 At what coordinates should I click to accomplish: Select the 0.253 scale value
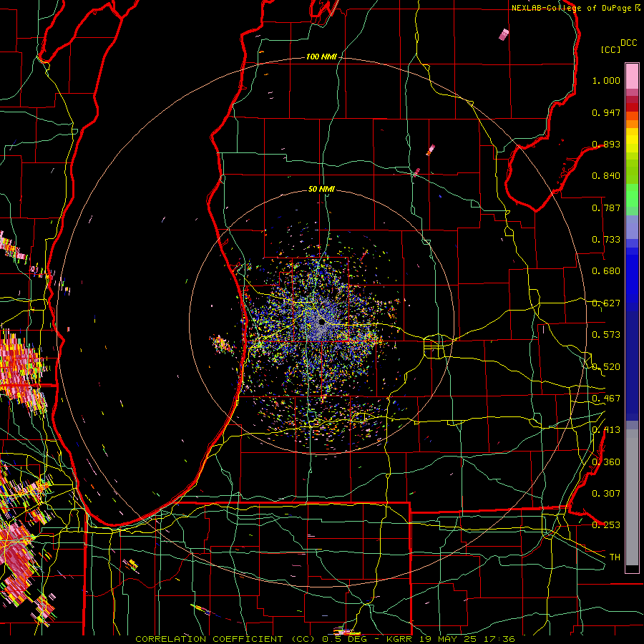pos(606,525)
